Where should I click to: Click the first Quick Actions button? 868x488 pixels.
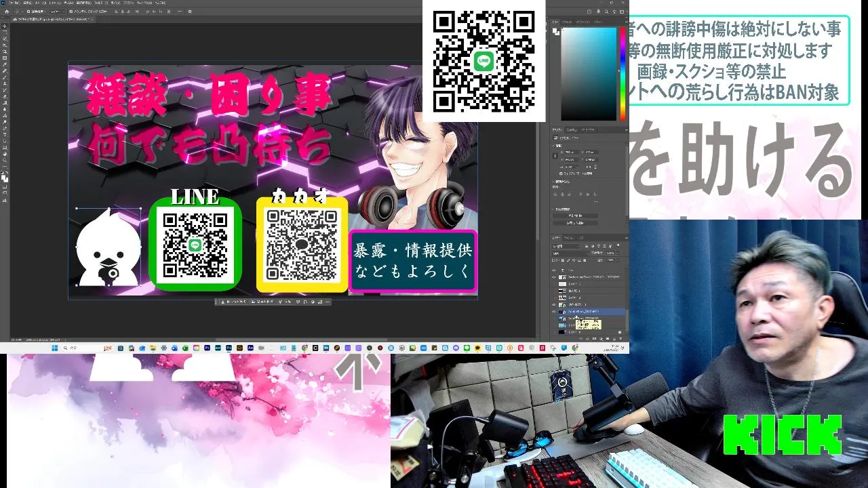pos(576,216)
